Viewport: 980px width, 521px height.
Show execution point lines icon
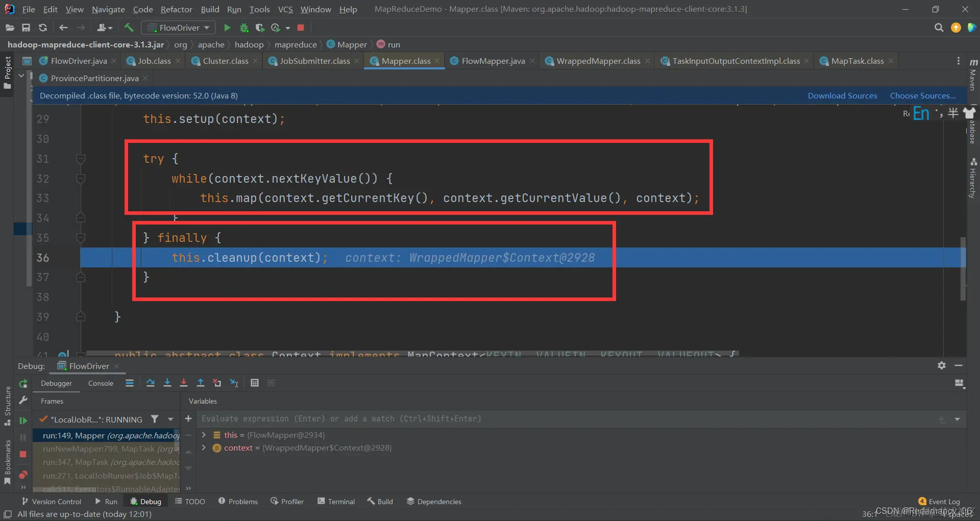130,383
